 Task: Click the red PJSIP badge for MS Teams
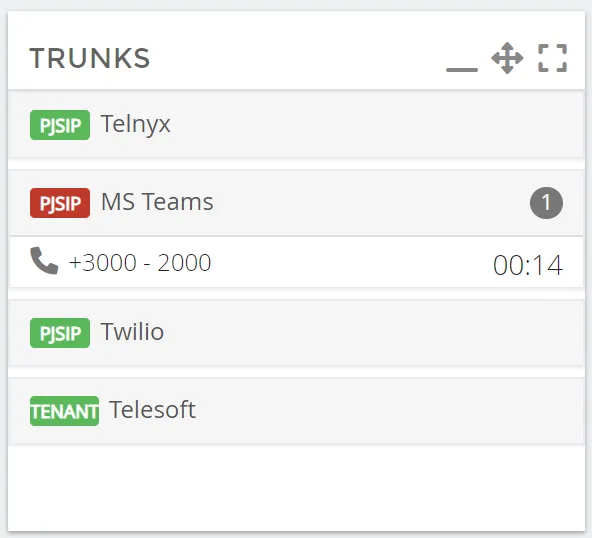(60, 203)
